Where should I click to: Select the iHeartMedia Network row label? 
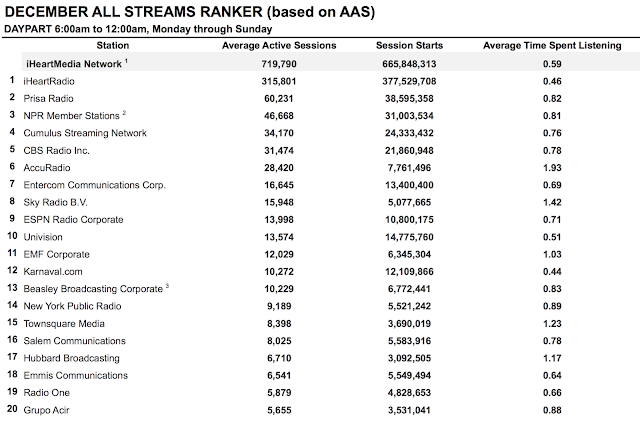pos(74,64)
